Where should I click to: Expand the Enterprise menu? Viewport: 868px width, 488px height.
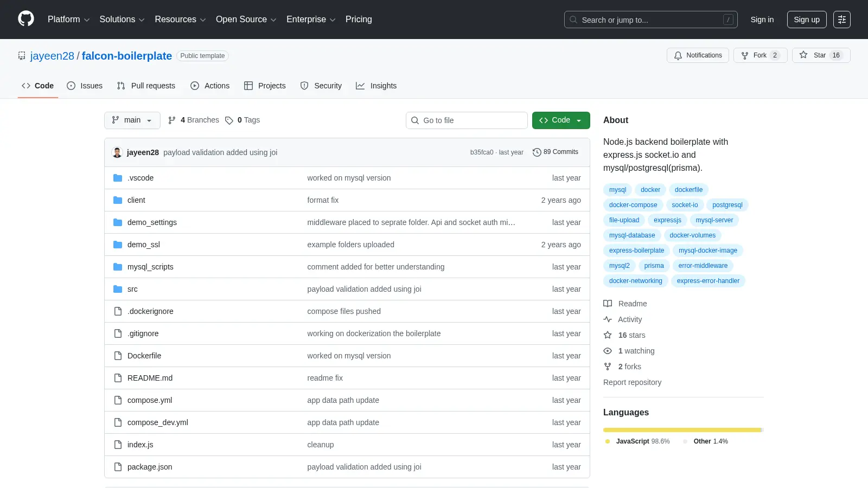tap(311, 20)
